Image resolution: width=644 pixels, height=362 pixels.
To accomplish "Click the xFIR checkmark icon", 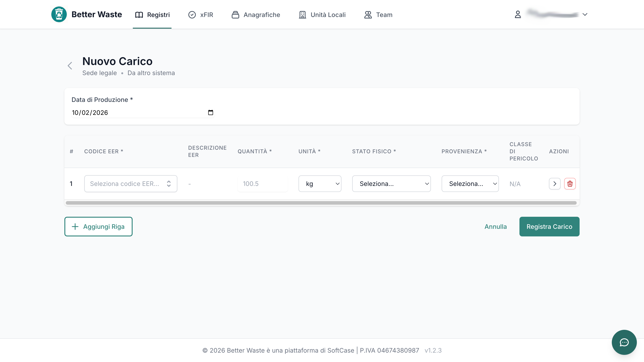I will (x=192, y=15).
